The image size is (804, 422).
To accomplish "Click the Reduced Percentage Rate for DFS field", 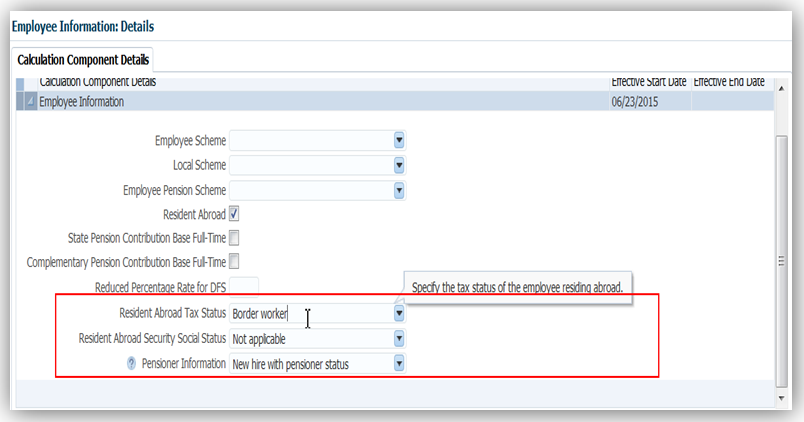I will 244,288.
